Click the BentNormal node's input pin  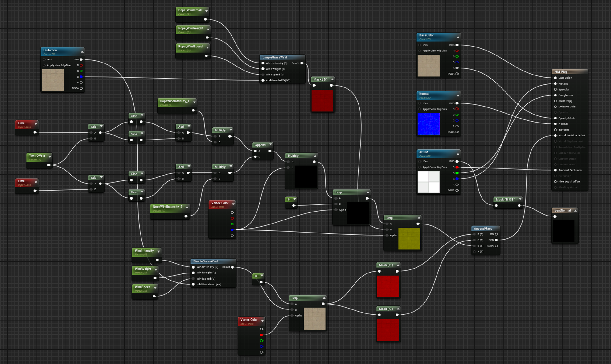(x=555, y=216)
